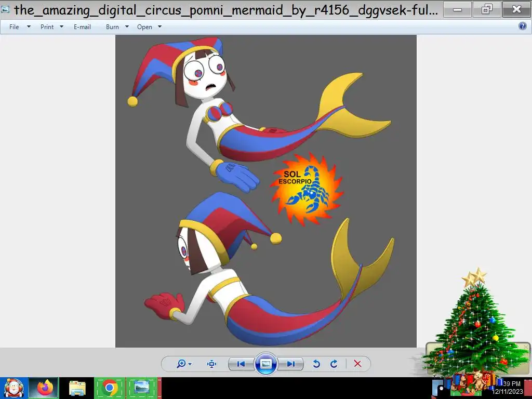Play slide show
This screenshot has height=399, width=532.
pos(265,364)
